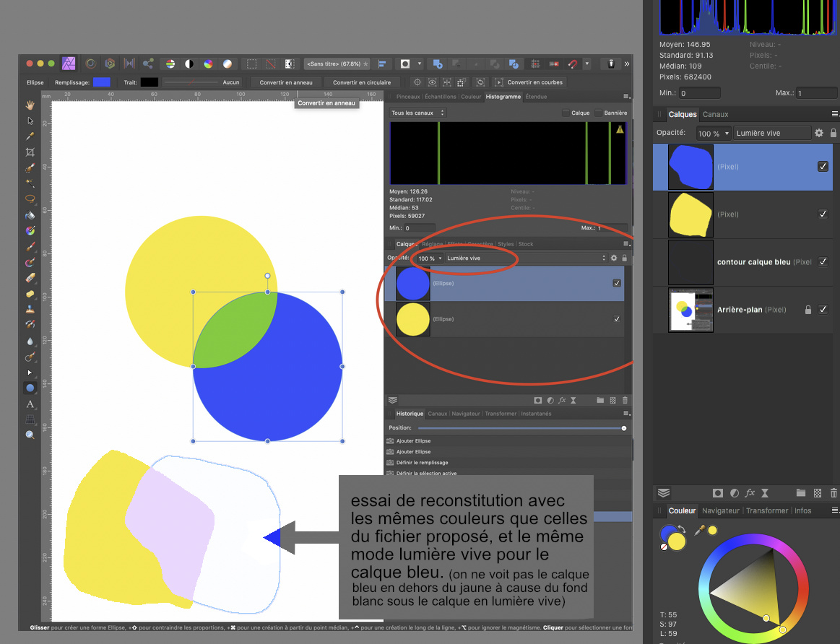The height and width of the screenshot is (644, 840).
Task: Toggle visibility of the blue (Pixel) layer
Action: coord(823,167)
